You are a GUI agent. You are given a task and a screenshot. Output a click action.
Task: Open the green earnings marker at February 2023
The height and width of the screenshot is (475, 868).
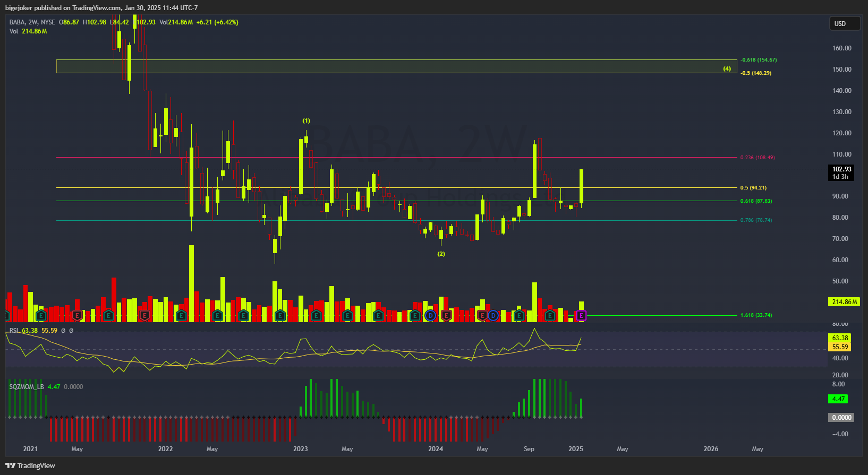click(316, 316)
